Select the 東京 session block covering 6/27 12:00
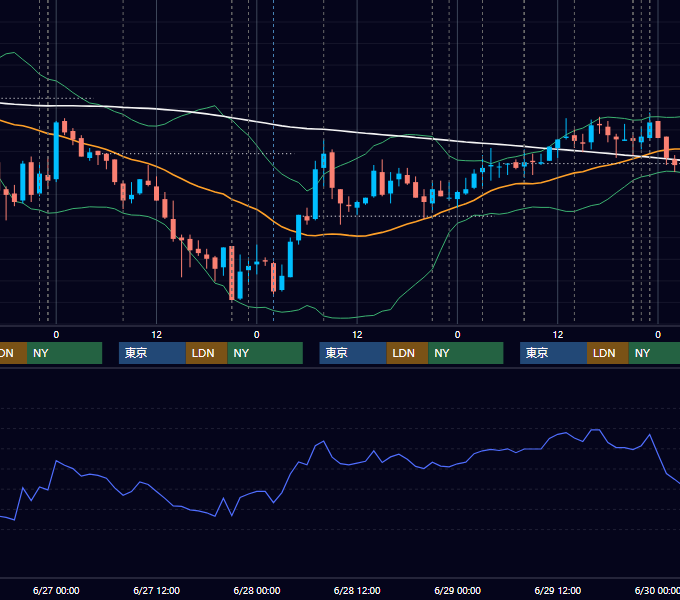 (x=152, y=353)
